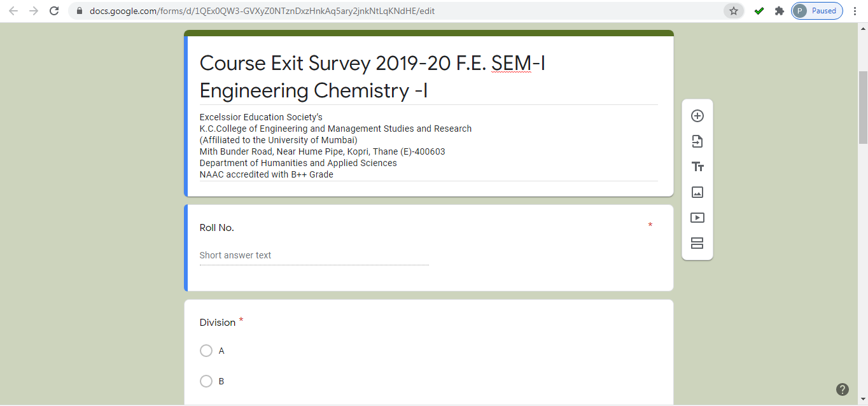Open the Help question mark button

click(843, 389)
